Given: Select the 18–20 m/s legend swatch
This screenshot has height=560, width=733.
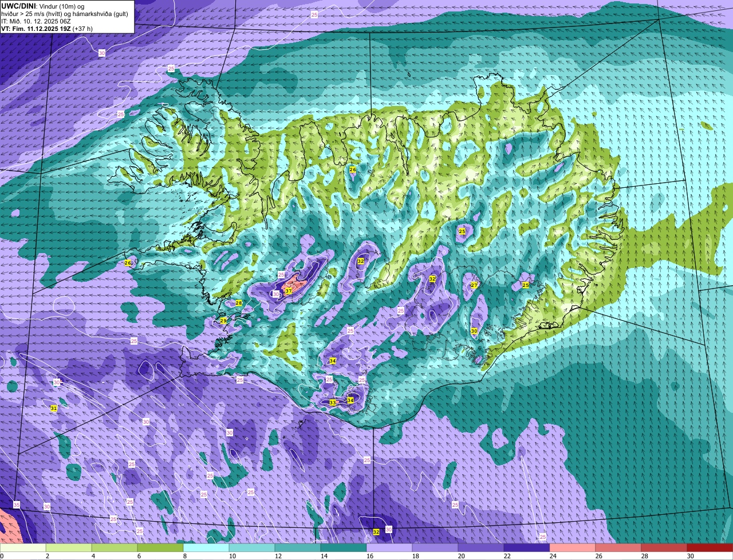Looking at the screenshot, I should pos(435,547).
